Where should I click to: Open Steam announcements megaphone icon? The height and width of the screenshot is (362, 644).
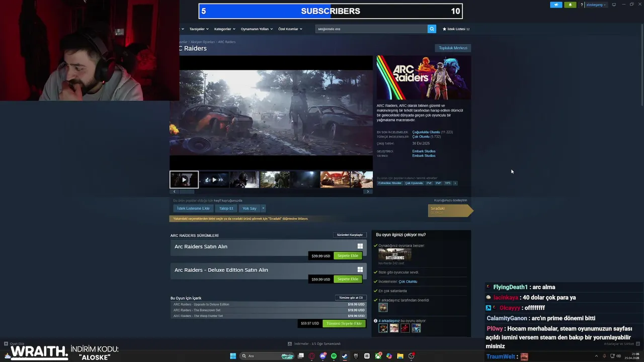coord(556,5)
